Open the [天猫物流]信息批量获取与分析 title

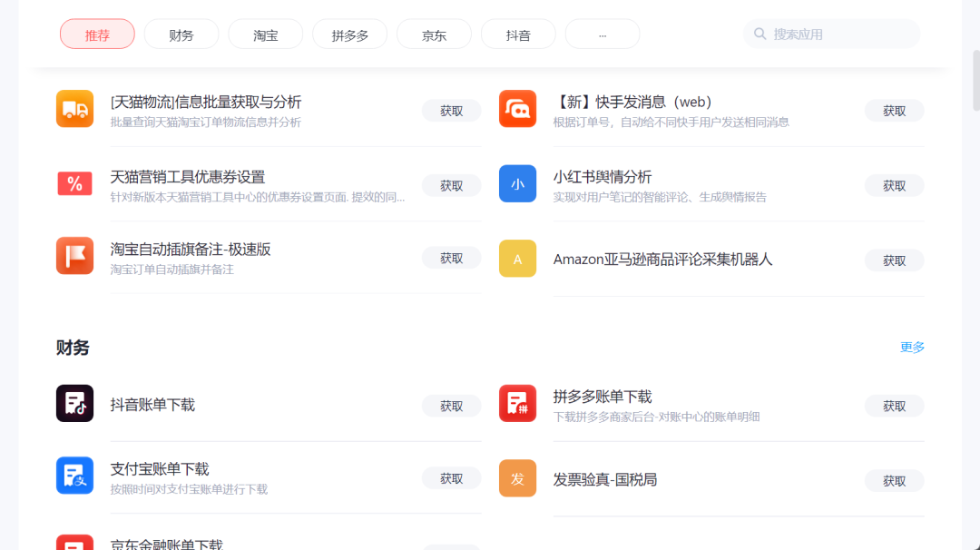point(206,102)
